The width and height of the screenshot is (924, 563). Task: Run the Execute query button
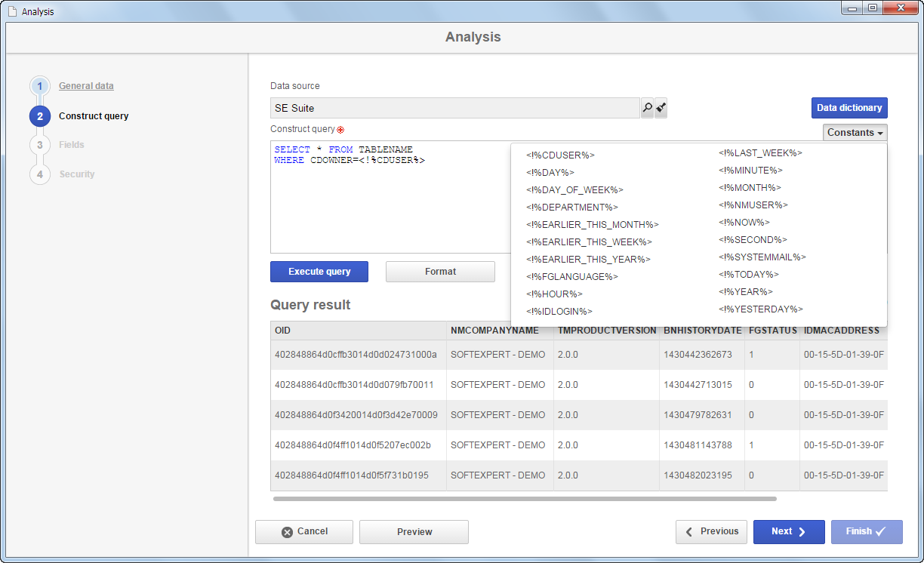click(x=319, y=272)
